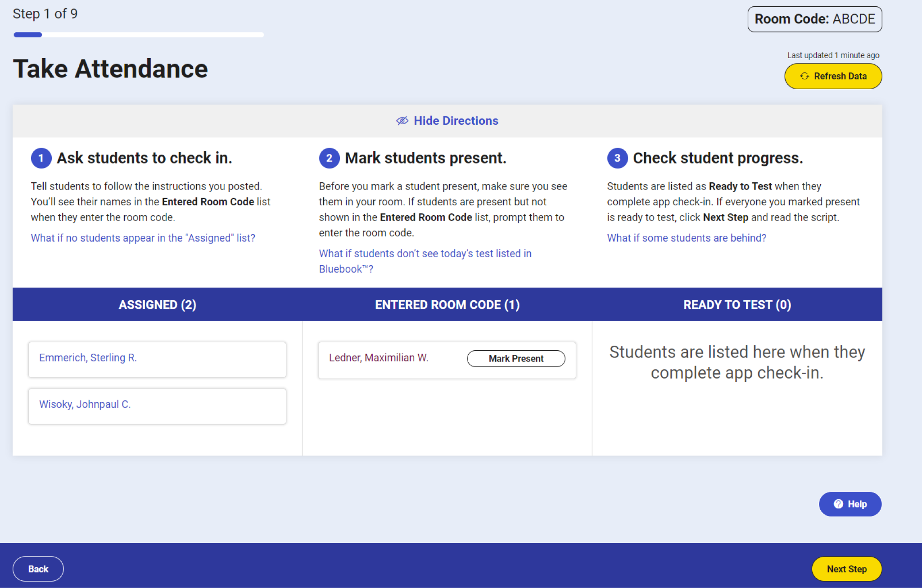Viewport: 922px width, 588px height.
Task: Open Help button text
Action: [x=857, y=504]
